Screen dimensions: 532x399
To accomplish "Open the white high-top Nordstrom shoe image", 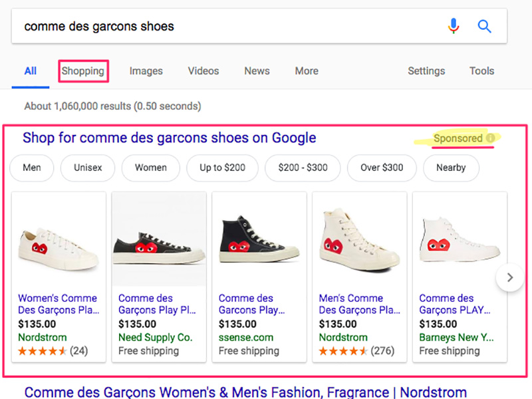I will [360, 239].
